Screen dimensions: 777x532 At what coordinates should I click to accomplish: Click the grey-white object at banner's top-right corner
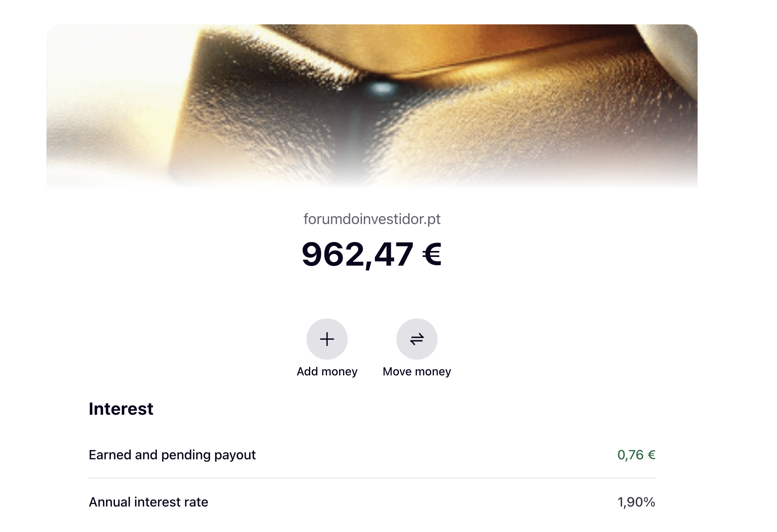coord(671,49)
